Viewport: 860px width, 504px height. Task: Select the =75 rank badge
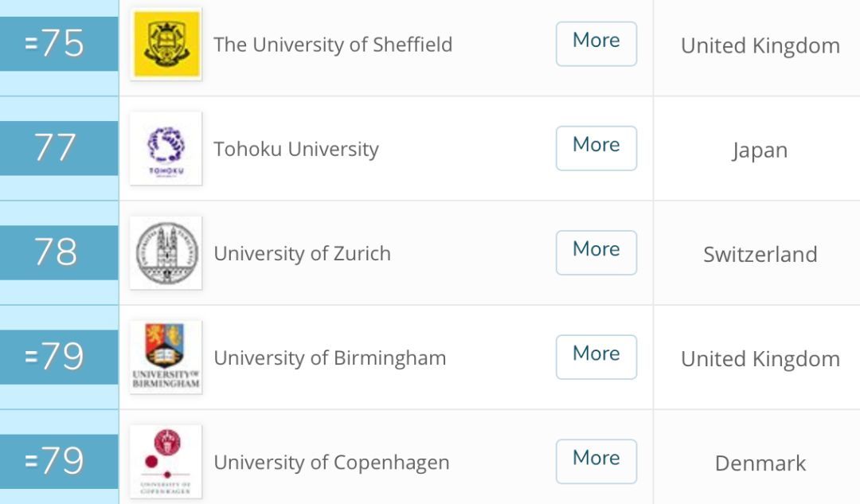(x=59, y=44)
